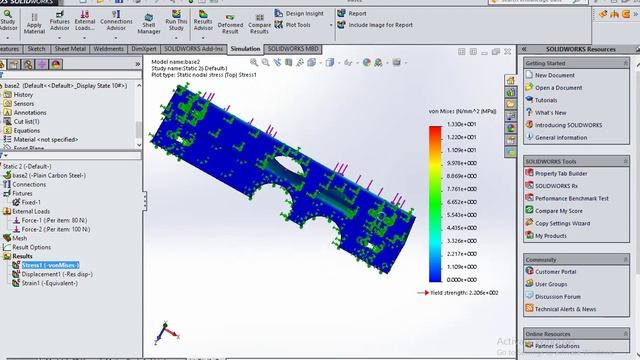Select the Mesh tree item
640x360 pixels.
(x=19, y=238)
